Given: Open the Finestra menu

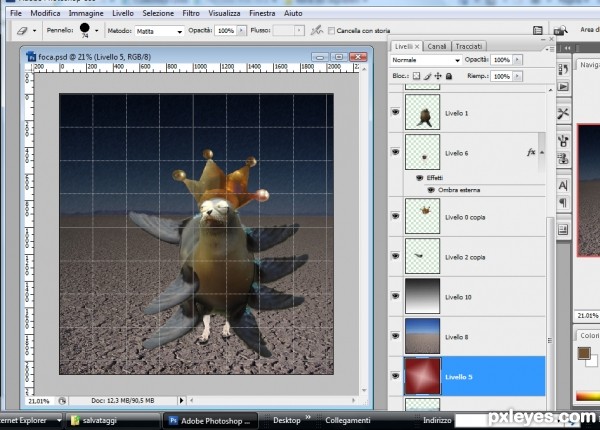Looking at the screenshot, I should 262,13.
